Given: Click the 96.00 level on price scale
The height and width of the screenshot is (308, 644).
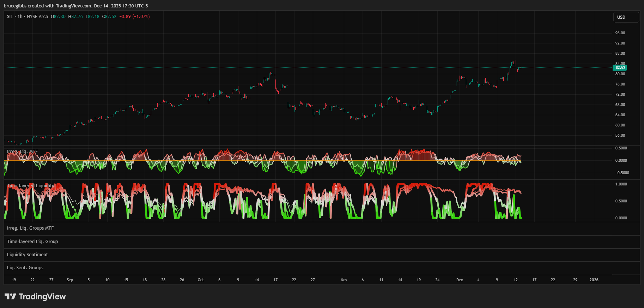Looking at the screenshot, I should click(x=620, y=33).
